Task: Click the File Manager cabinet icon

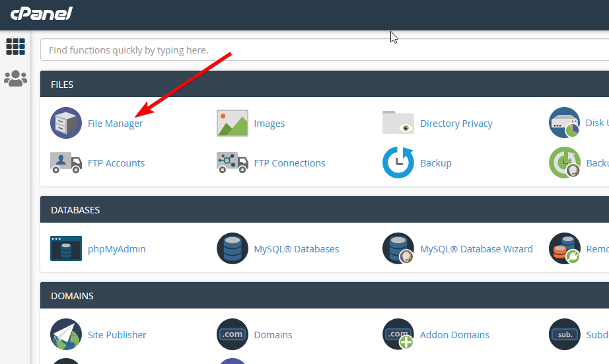Action: tap(66, 123)
